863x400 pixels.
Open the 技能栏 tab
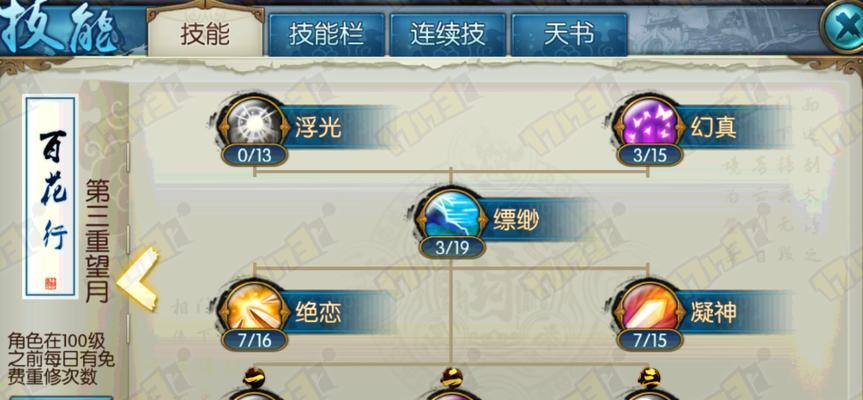tap(326, 35)
